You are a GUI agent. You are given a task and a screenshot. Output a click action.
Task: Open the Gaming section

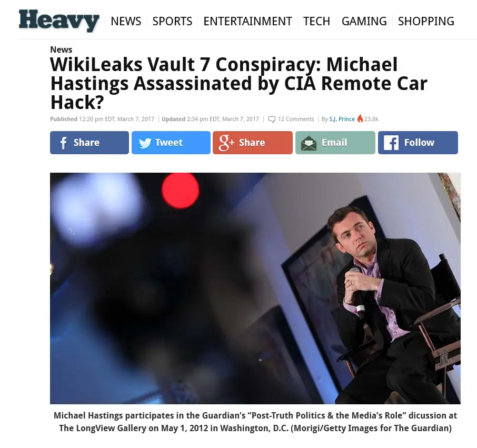[364, 21]
